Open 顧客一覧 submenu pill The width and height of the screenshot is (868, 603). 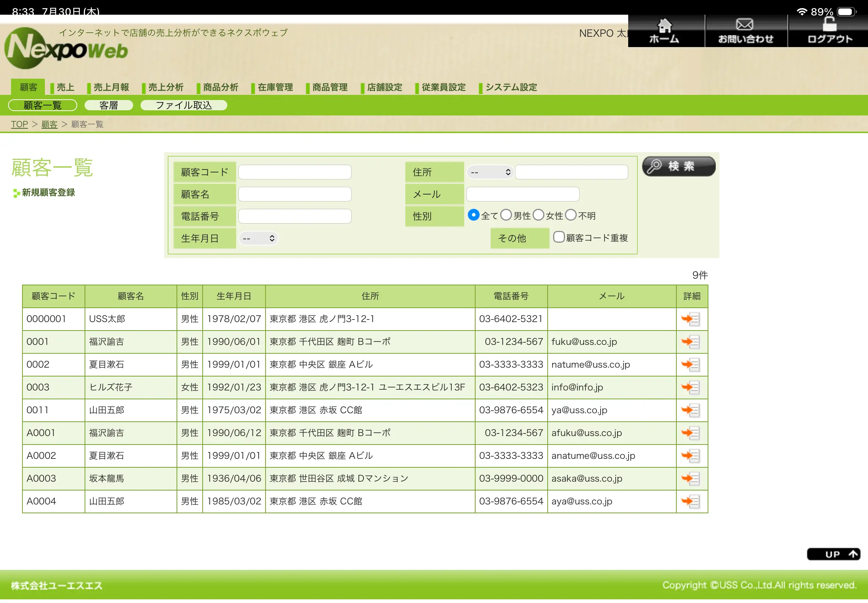click(x=43, y=105)
